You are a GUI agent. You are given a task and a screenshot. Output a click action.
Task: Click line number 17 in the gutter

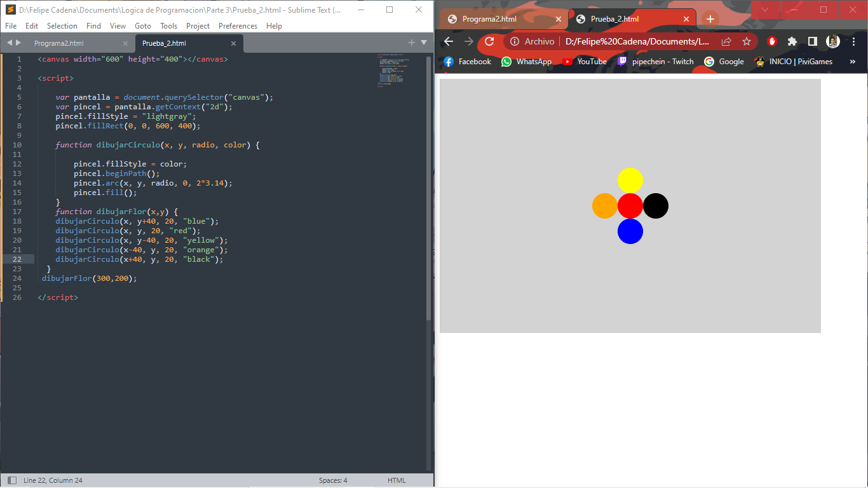[17, 212]
